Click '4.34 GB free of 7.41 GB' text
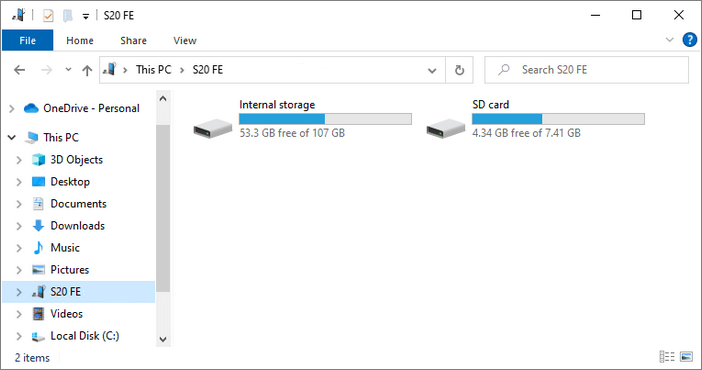This screenshot has width=702, height=370. pos(526,133)
